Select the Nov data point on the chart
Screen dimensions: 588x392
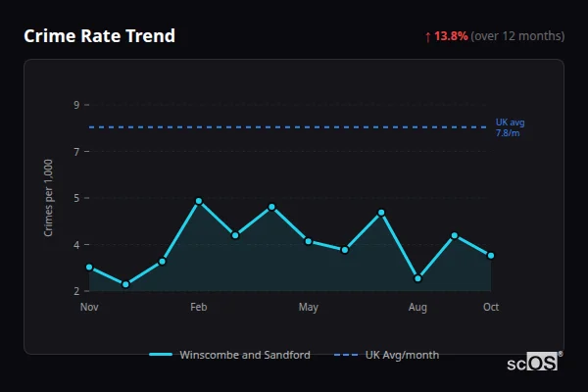[x=89, y=268]
